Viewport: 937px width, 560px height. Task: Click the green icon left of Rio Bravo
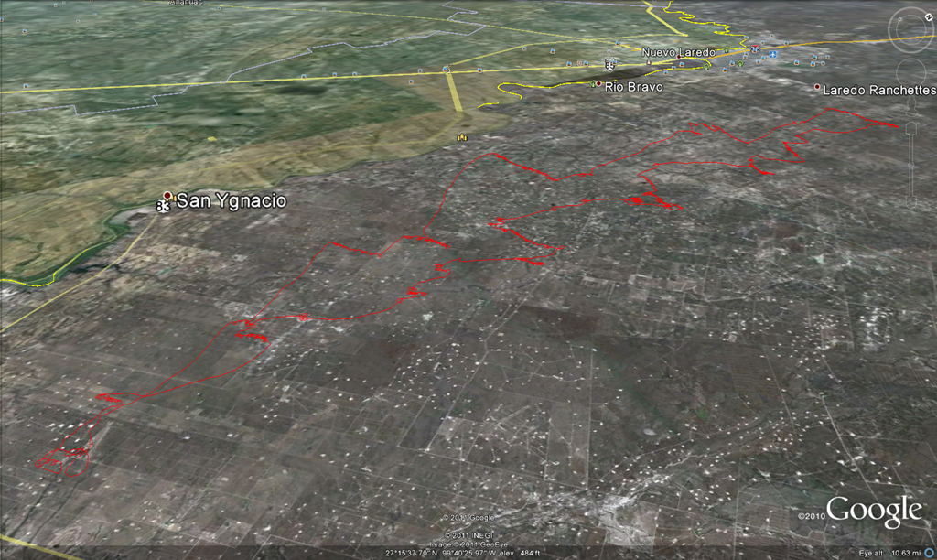click(593, 84)
